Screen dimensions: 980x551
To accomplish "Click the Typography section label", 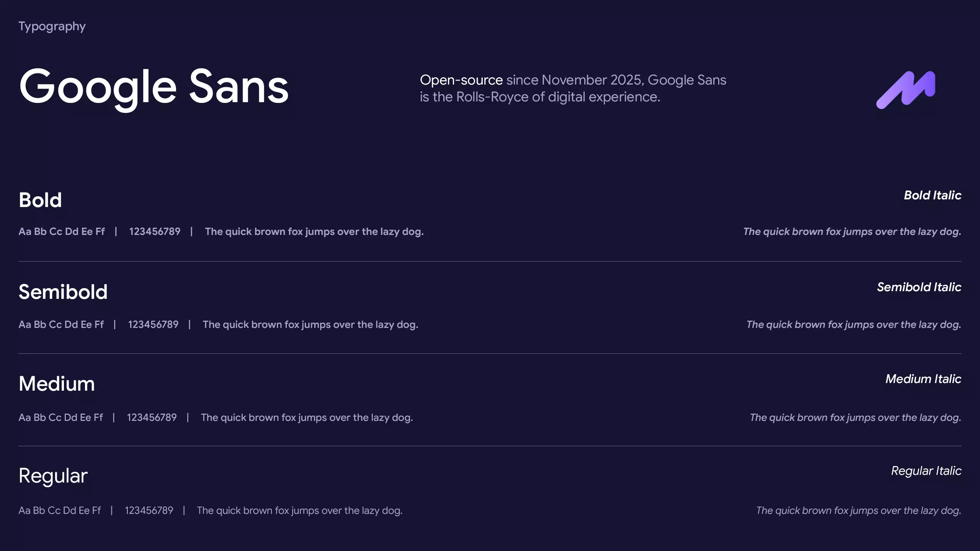I will 52,26.
